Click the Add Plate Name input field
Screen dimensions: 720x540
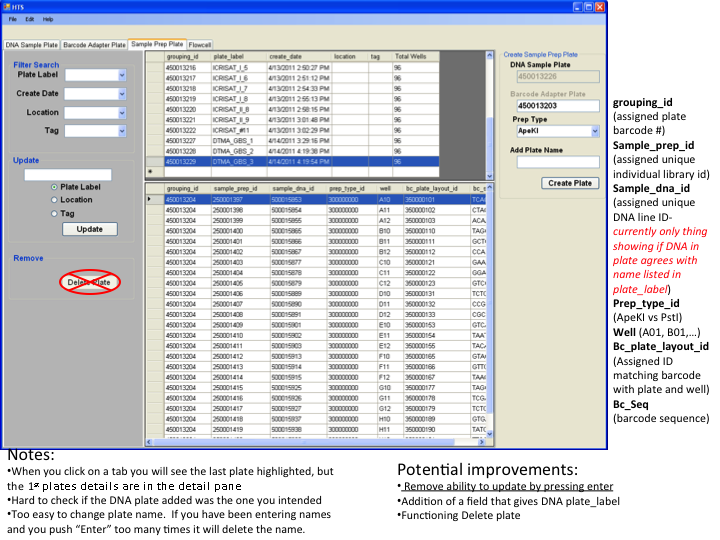pyautogui.click(x=558, y=162)
